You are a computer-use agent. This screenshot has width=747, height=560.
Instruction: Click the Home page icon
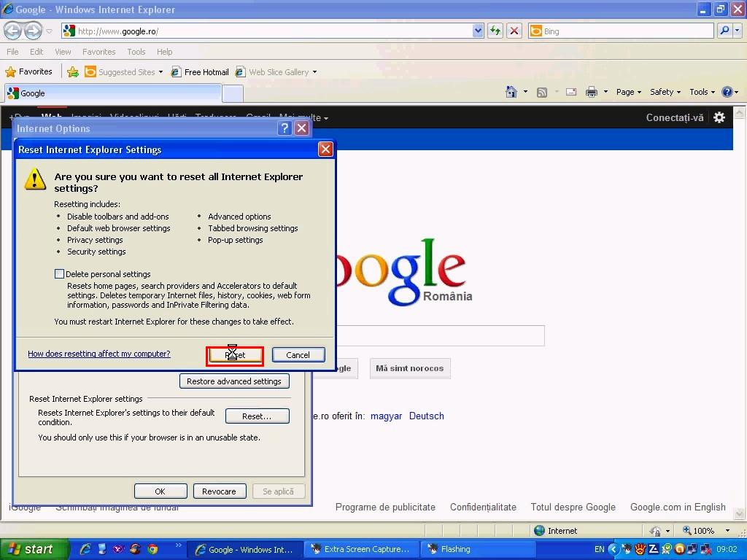(x=511, y=91)
